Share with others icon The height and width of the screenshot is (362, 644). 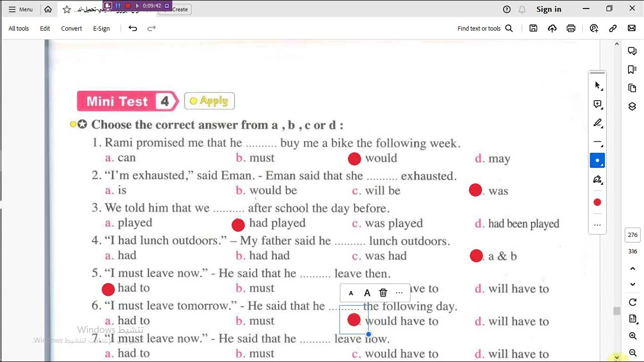pos(594,29)
